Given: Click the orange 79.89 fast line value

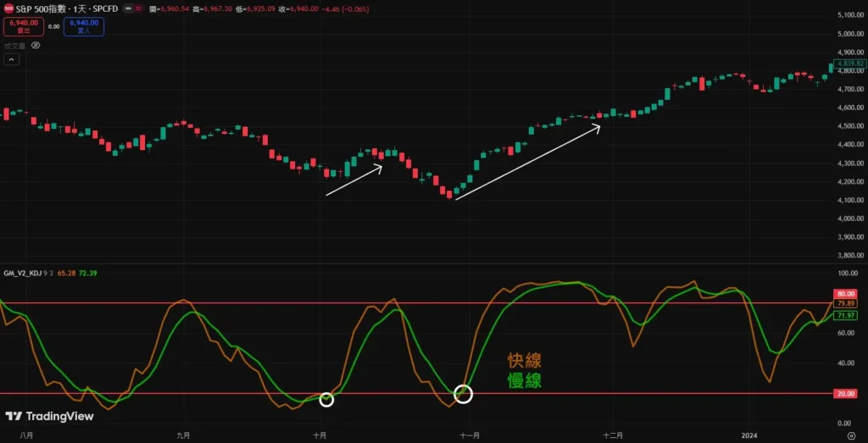Looking at the screenshot, I should point(845,303).
